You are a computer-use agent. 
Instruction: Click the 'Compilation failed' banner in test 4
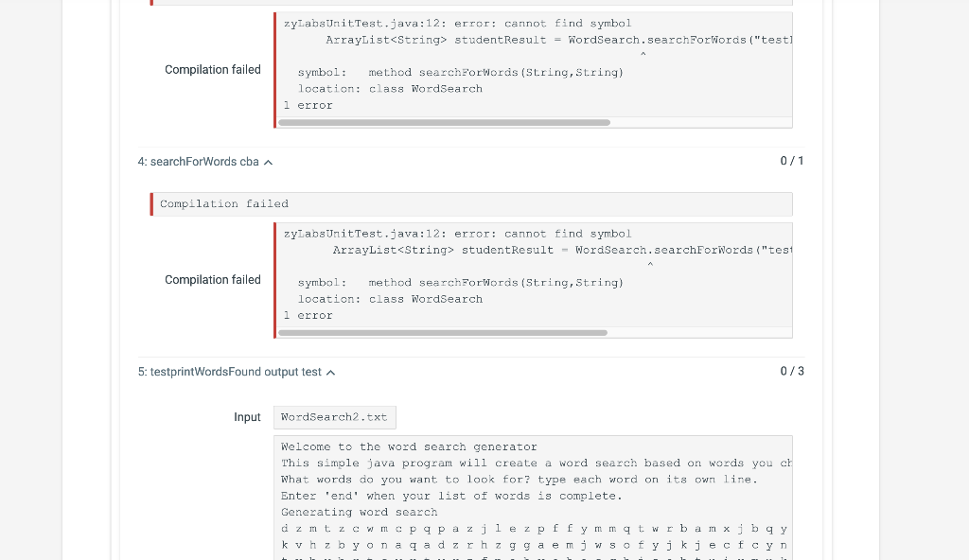[x=471, y=204]
